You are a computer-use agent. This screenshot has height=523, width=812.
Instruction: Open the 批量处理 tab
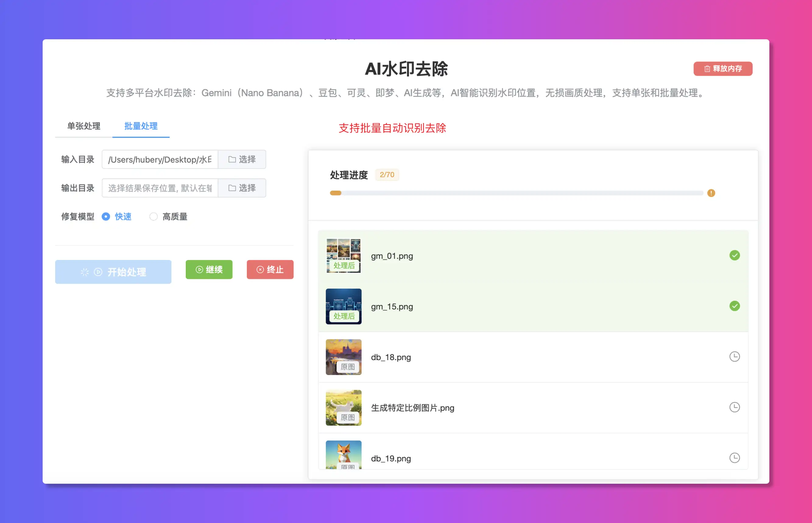[141, 126]
